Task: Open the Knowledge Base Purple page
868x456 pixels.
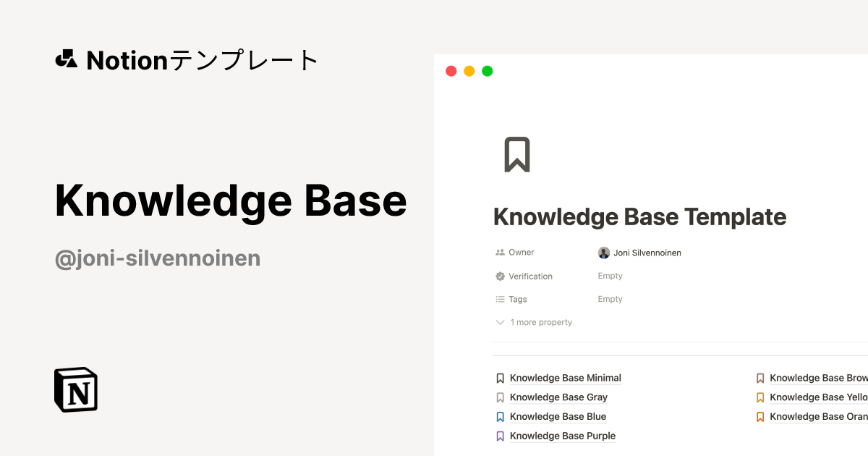Action: (563, 436)
